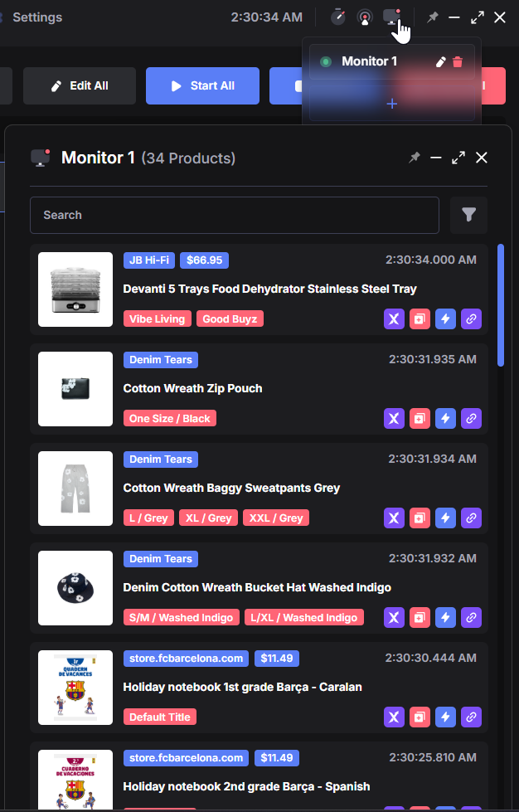This screenshot has height=812, width=519.
Task: Click X icon on Holiday notebook 1st grade row
Action: [394, 717]
